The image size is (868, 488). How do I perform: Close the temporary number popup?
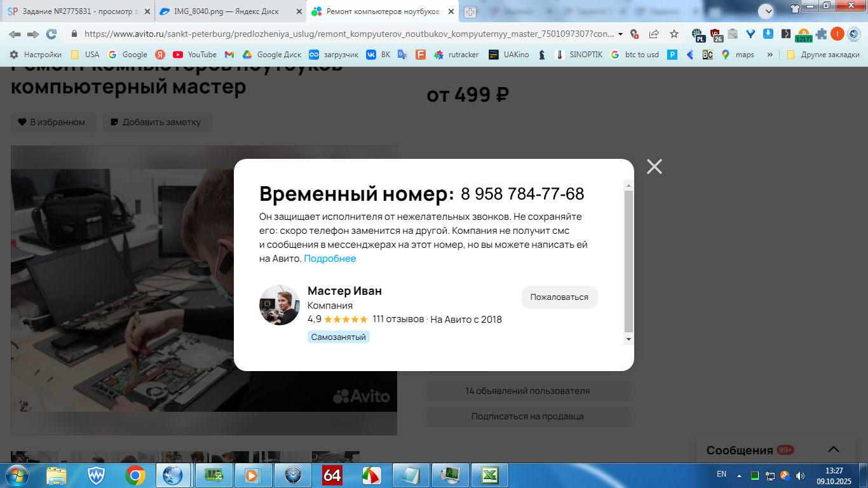(x=654, y=166)
